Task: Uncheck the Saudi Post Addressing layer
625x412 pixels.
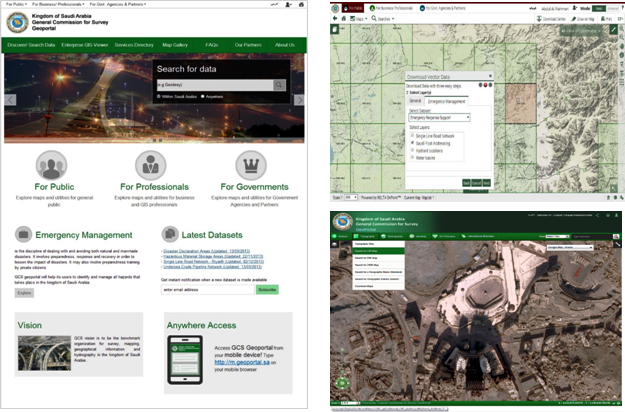Action: pos(413,143)
